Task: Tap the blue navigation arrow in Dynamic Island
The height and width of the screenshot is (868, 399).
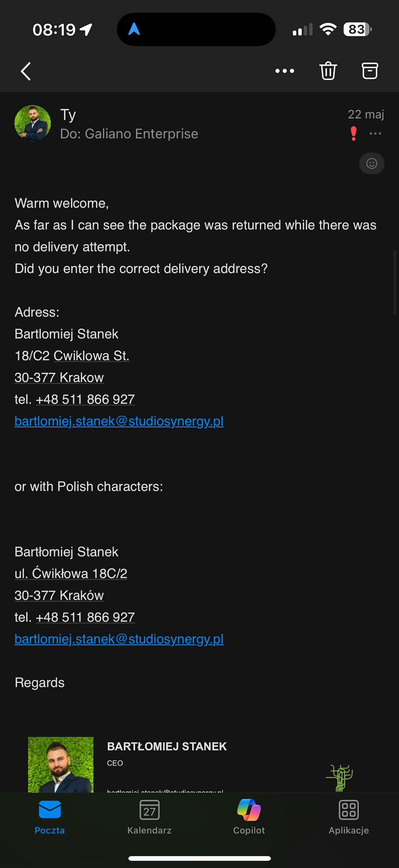Action: (x=134, y=29)
